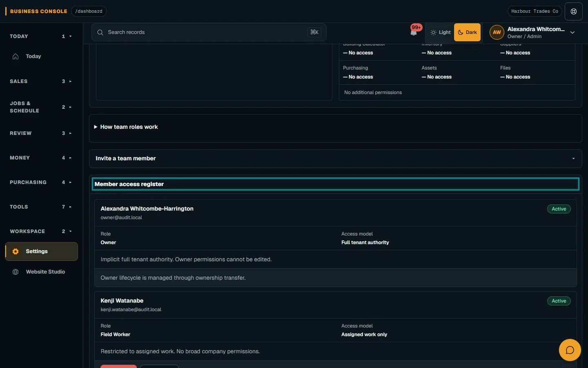The height and width of the screenshot is (368, 588).
Task: Expand the REVIEW sidebar section
Action: point(41,133)
